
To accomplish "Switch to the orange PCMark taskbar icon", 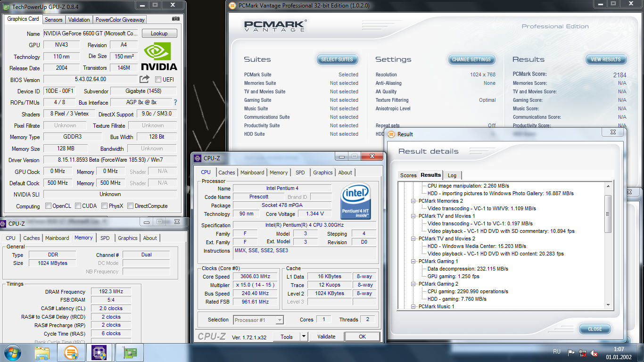I will pyautogui.click(x=71, y=353).
